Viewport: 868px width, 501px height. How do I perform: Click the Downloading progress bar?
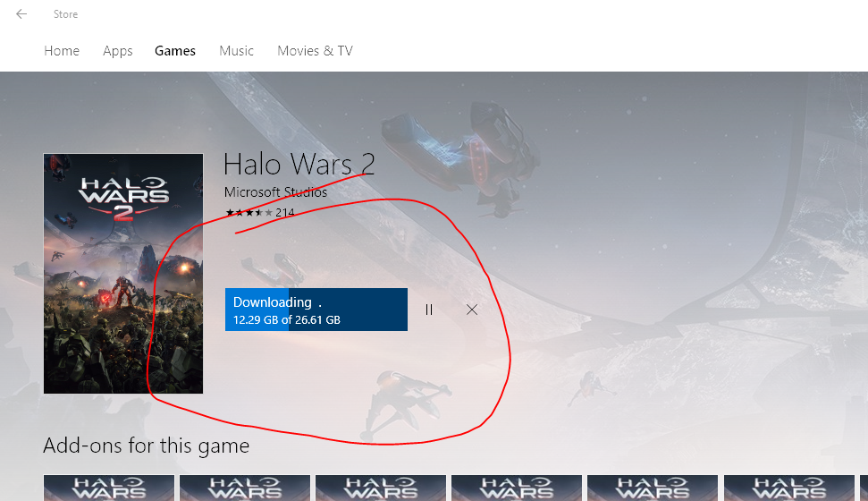point(316,310)
